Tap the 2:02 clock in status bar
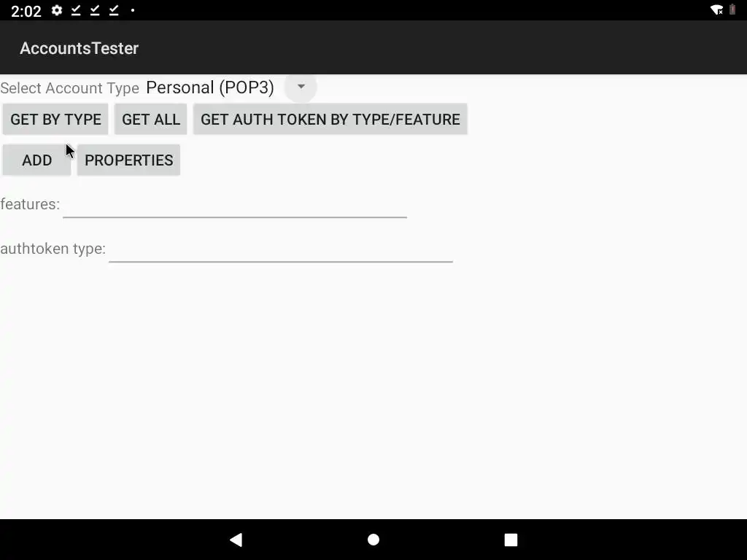 coord(26,11)
